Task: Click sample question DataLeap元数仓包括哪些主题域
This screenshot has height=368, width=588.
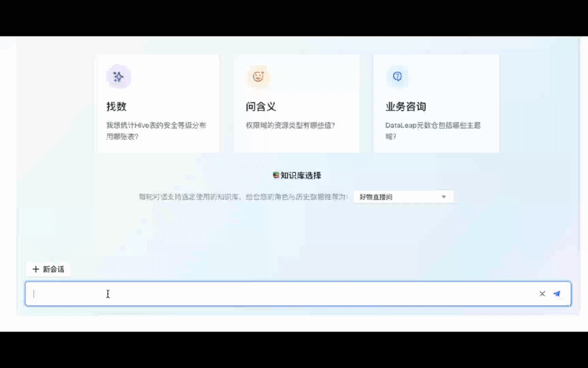Action: pos(433,131)
